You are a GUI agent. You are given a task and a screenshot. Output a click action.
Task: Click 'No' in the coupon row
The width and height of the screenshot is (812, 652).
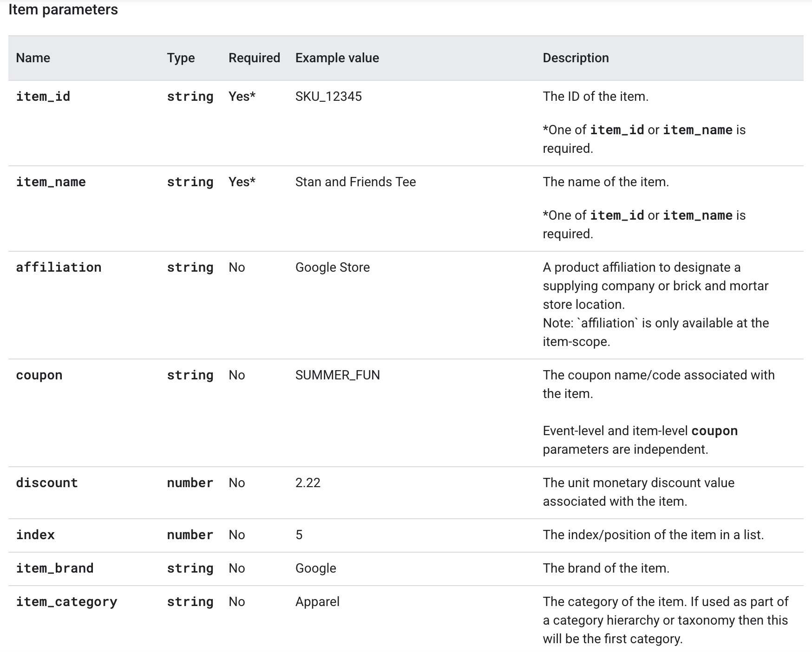pos(236,375)
